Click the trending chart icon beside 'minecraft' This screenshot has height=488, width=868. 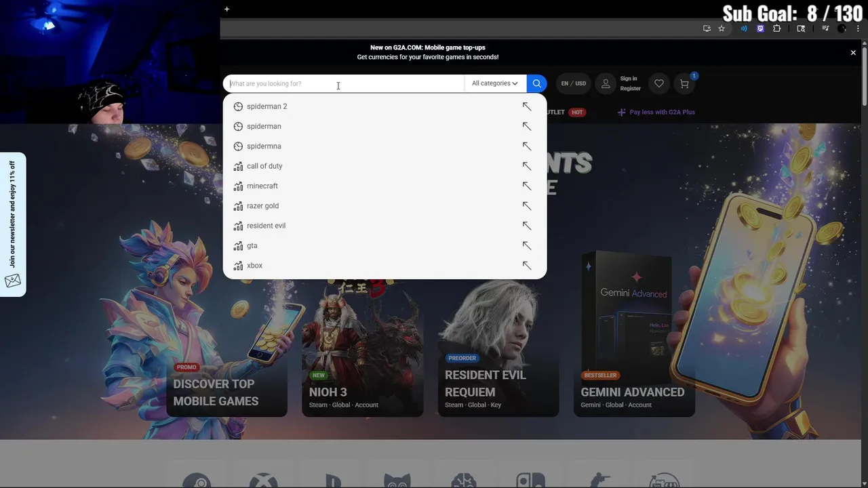238,186
